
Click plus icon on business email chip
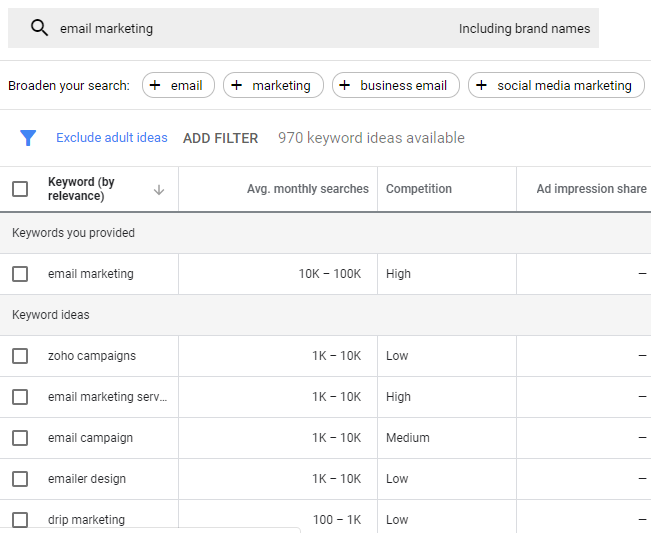(x=345, y=86)
